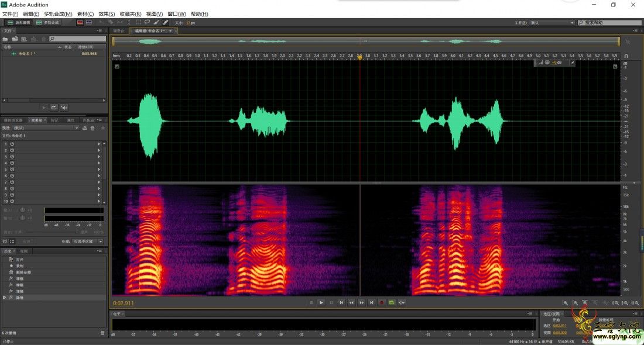
Task: Open effects preset dropdown (默认)
Action: click(45, 128)
